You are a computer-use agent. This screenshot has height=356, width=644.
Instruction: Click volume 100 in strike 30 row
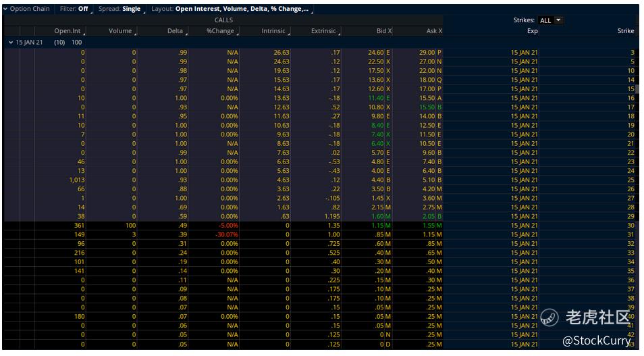point(130,225)
